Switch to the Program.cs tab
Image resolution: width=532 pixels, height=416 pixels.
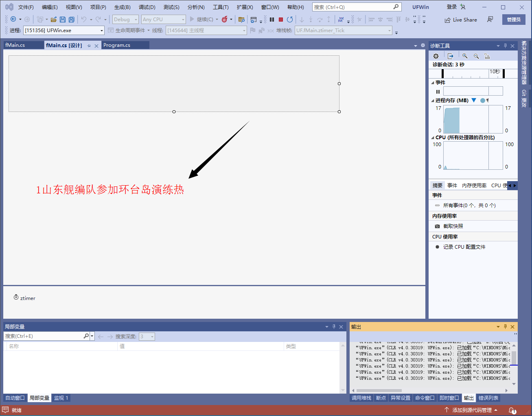[117, 45]
